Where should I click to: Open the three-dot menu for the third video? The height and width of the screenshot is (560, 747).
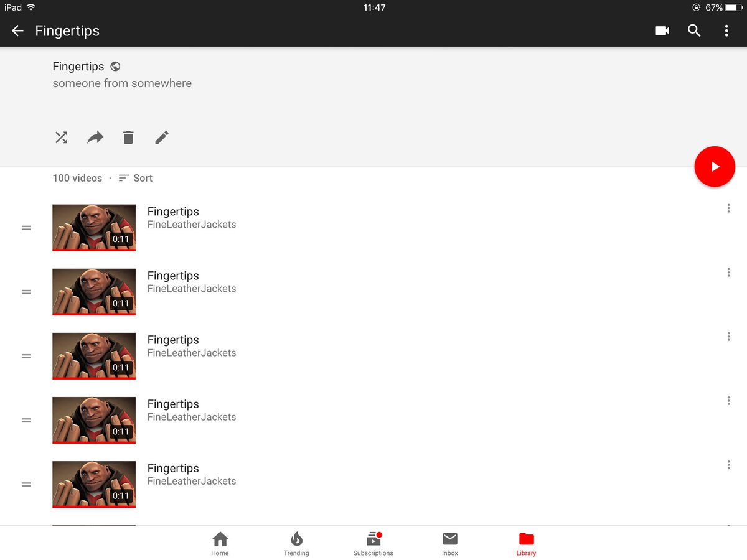728,337
